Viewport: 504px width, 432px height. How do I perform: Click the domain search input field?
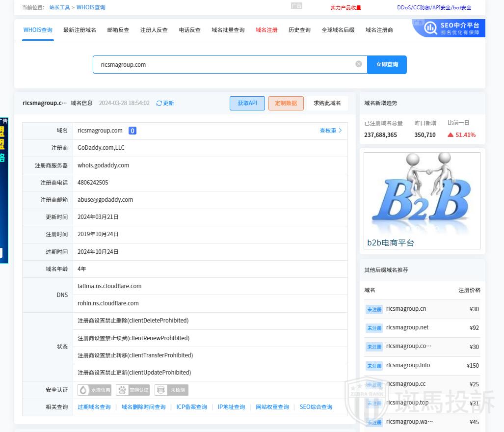click(223, 64)
